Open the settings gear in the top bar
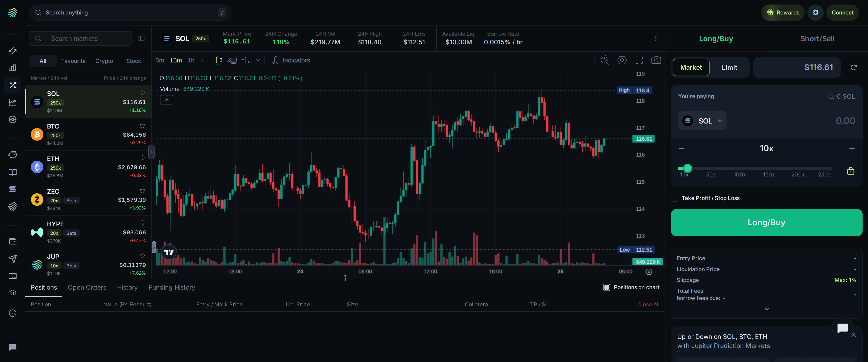 click(815, 12)
